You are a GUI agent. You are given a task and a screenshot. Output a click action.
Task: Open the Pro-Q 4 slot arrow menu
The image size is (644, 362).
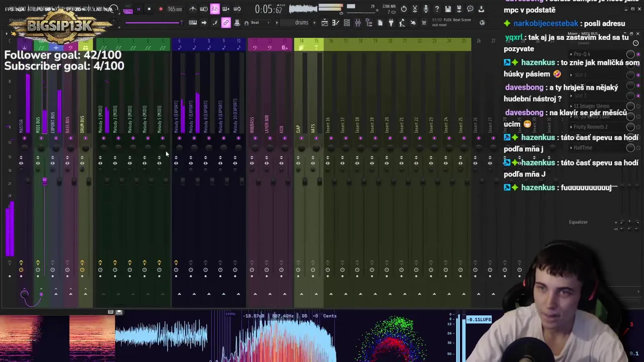click(571, 54)
